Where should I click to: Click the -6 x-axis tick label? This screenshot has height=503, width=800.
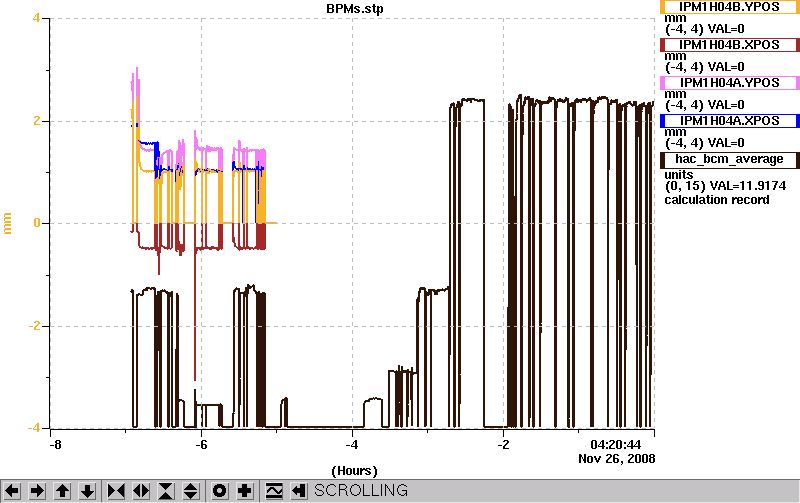202,444
